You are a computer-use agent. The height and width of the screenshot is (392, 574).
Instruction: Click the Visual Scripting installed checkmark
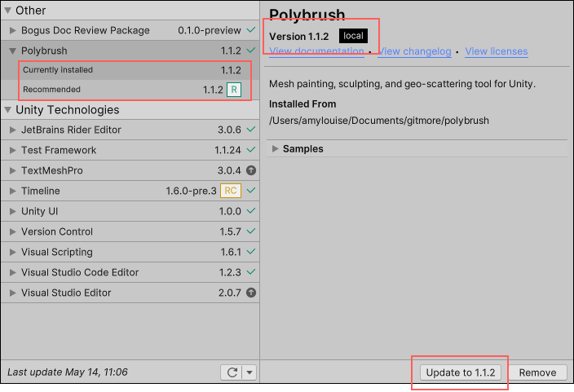251,252
